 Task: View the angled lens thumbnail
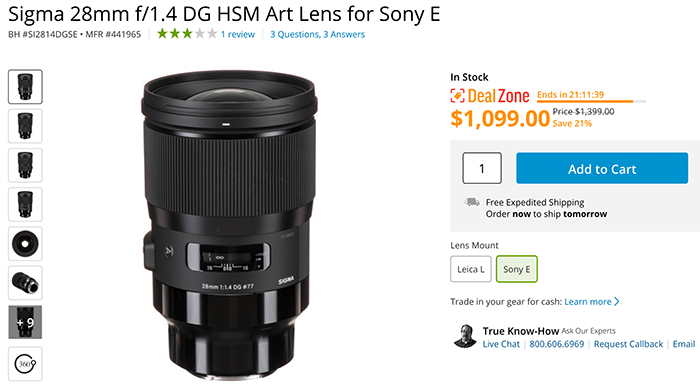click(25, 283)
